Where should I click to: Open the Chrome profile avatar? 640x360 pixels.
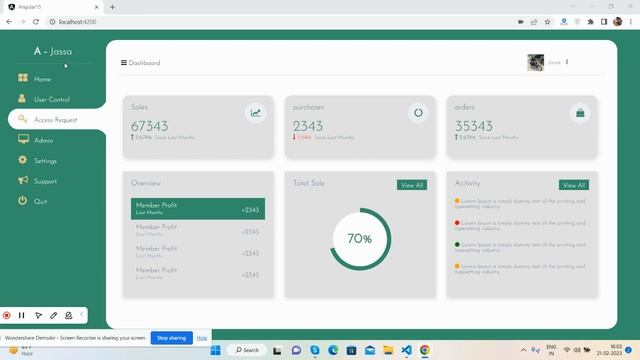[617, 22]
